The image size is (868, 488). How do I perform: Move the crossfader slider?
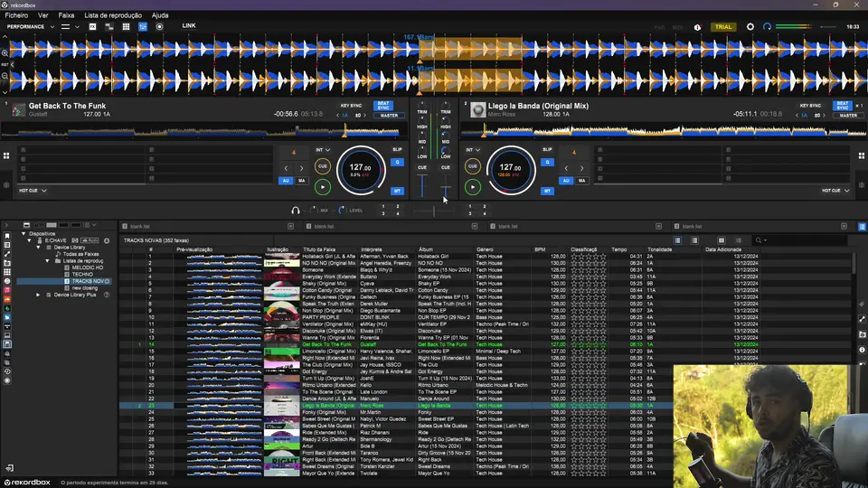[434, 211]
